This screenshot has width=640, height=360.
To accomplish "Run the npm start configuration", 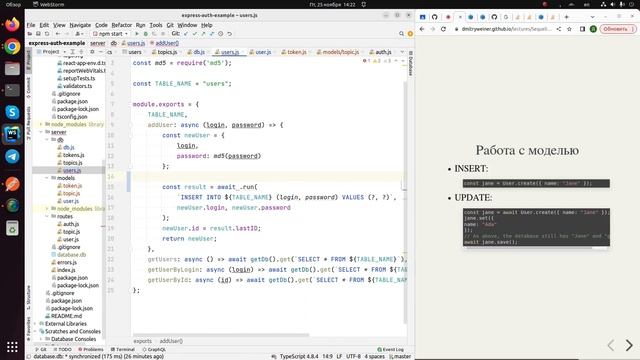I will pyautogui.click(x=137, y=34).
